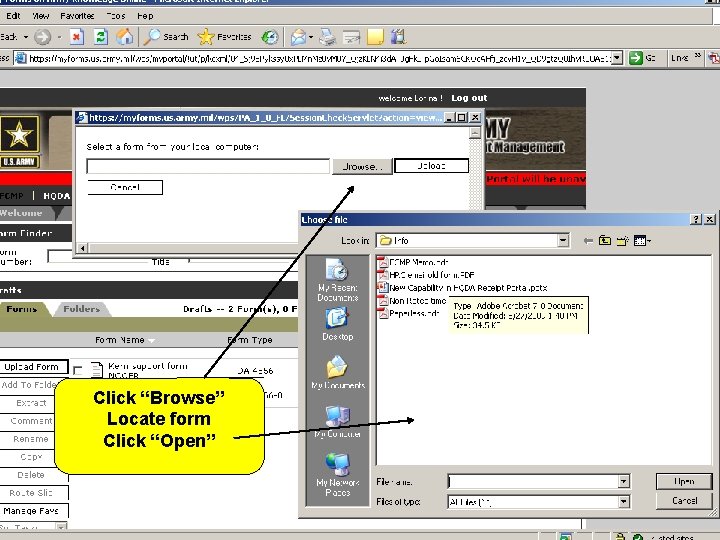Click the Extract button in sidebar
The height and width of the screenshot is (540, 720).
pos(30,403)
